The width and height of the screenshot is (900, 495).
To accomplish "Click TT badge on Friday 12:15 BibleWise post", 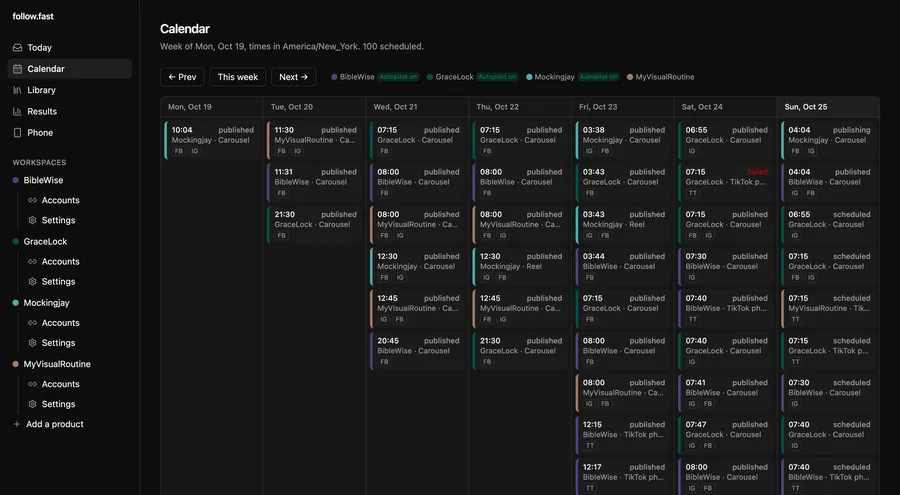I will tap(590, 446).
